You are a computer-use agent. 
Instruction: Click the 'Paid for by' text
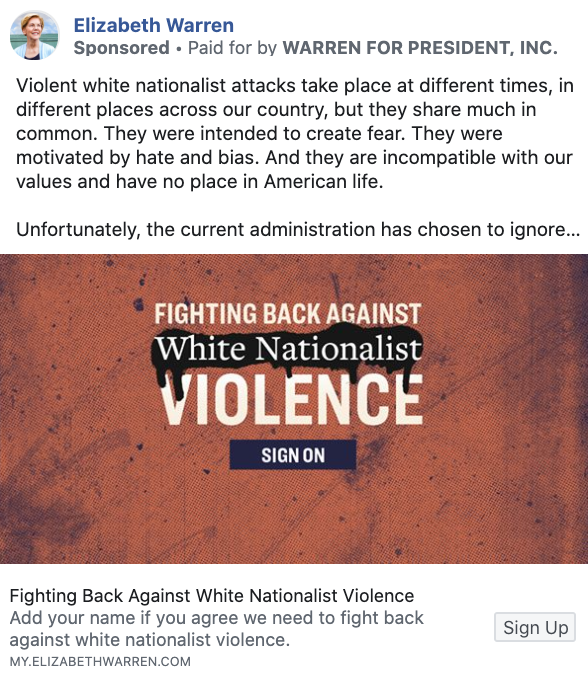pyautogui.click(x=232, y=48)
